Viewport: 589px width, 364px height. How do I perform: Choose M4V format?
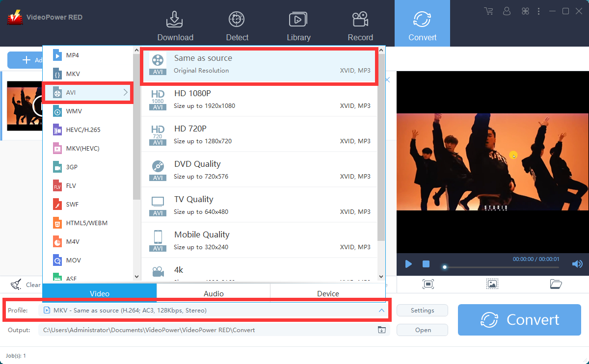[88, 242]
